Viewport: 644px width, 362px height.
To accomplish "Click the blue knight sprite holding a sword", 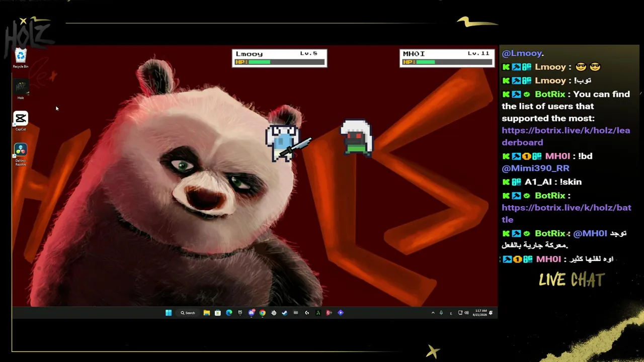I will click(x=288, y=143).
